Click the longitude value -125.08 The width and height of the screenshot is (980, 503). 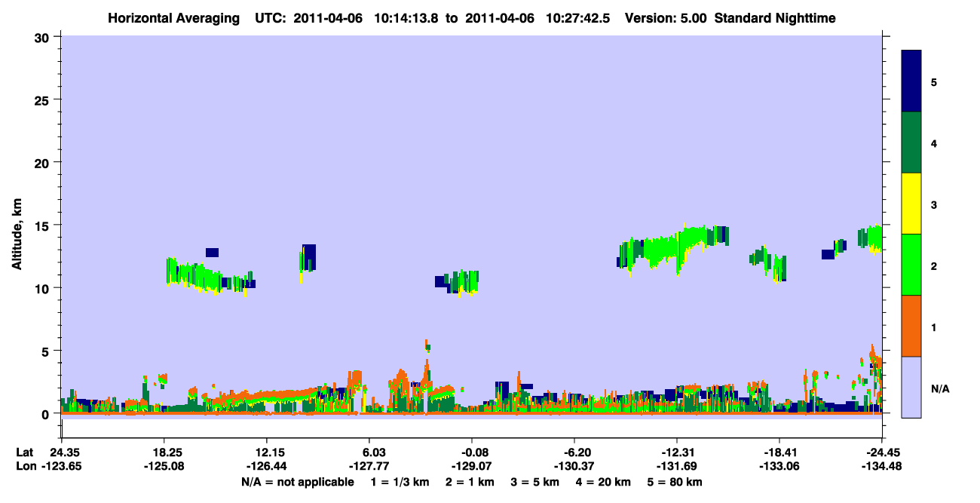coord(164,466)
